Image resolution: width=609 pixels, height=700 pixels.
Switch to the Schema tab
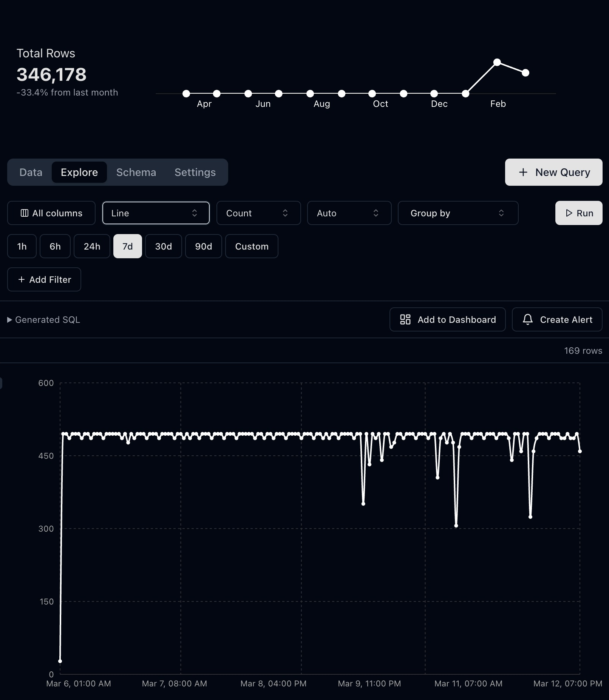coord(136,172)
